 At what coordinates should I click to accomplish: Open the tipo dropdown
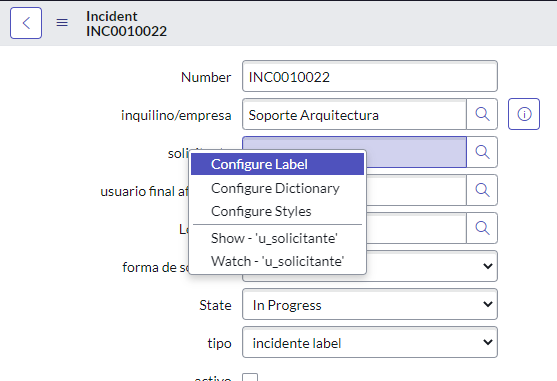pos(370,342)
